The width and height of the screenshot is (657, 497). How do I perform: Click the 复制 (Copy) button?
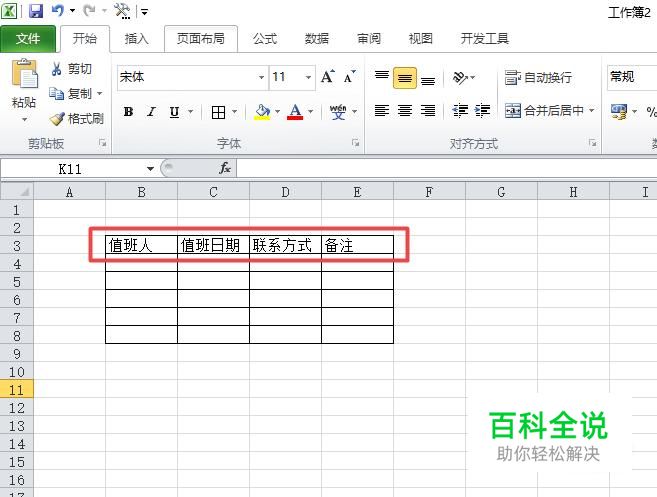pos(71,93)
